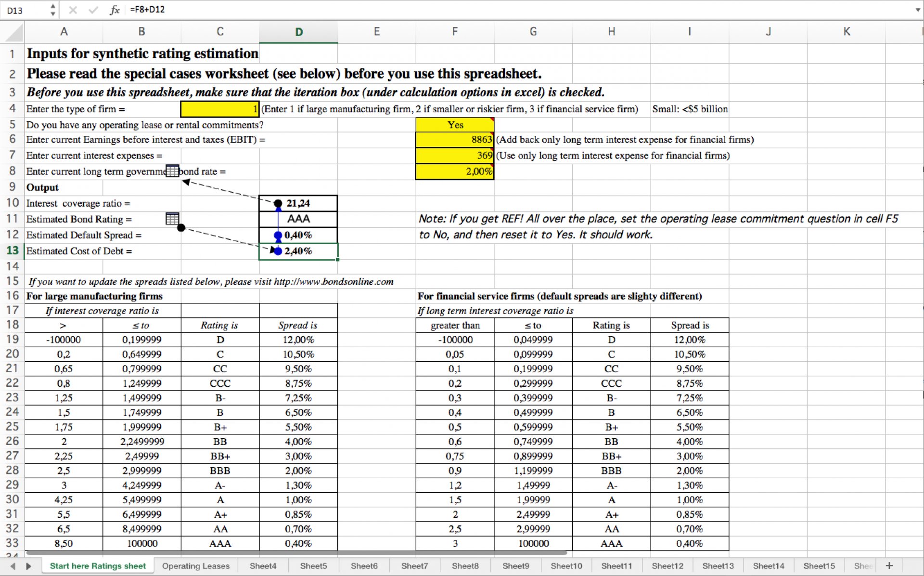Screen dimensions: 924x576
Task: Click the REF! troubleshooting note text
Action: click(x=658, y=226)
